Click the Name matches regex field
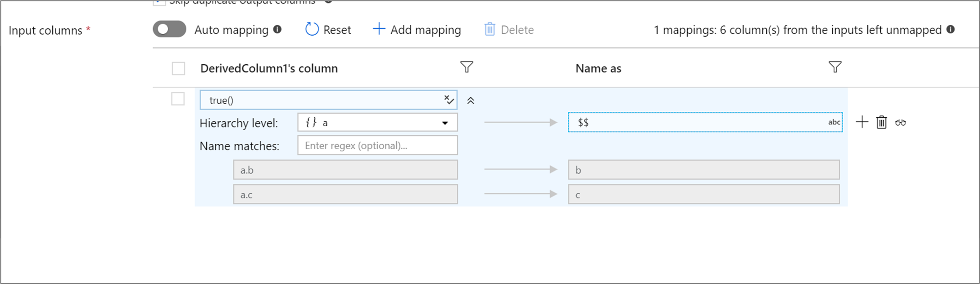The height and width of the screenshot is (284, 980). (x=377, y=146)
